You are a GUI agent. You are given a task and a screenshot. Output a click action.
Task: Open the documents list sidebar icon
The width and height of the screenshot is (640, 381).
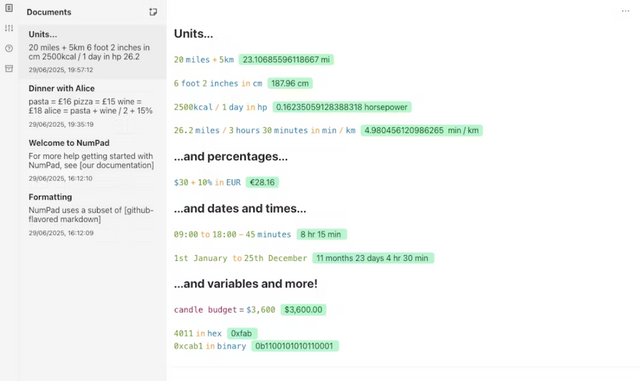9,8
